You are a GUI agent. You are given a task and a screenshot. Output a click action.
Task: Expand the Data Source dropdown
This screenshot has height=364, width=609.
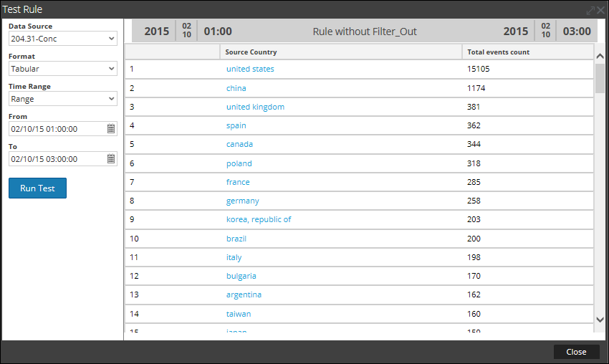coord(62,38)
